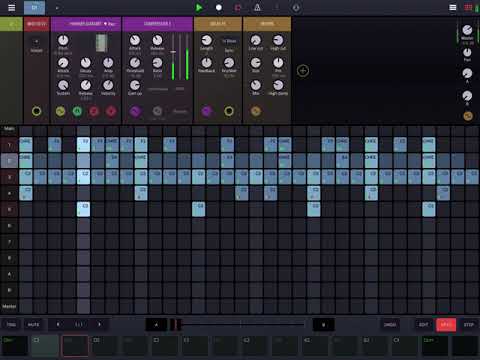The height and width of the screenshot is (360, 480).
Task: Open the list view icon at top right
Action: pyautogui.click(x=453, y=7)
